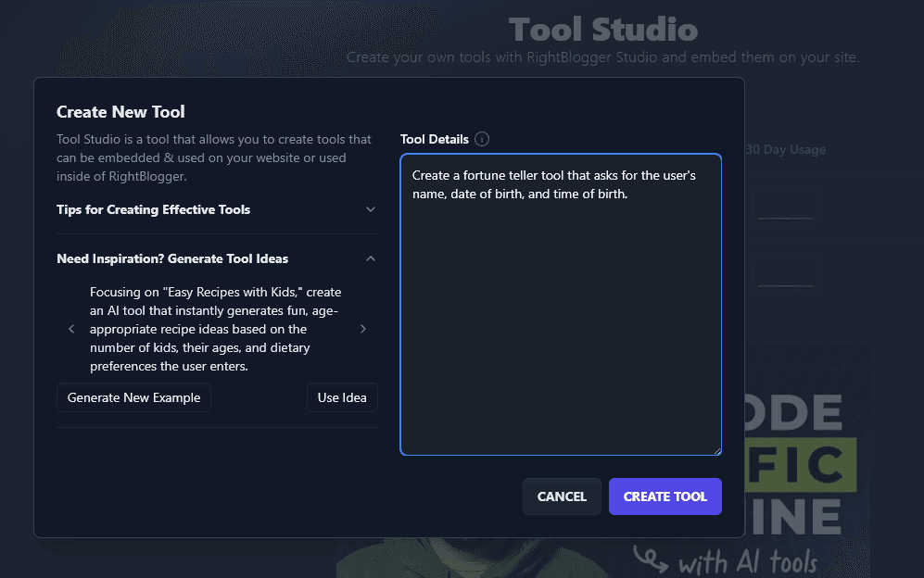
Task: Click the first 30 Day Usage chart box
Action: pyautogui.click(x=786, y=204)
